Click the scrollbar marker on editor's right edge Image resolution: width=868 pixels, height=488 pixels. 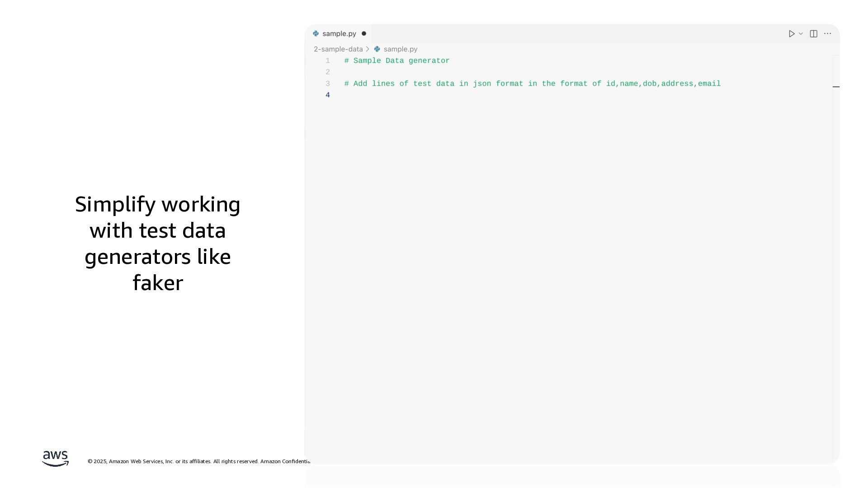pyautogui.click(x=836, y=87)
